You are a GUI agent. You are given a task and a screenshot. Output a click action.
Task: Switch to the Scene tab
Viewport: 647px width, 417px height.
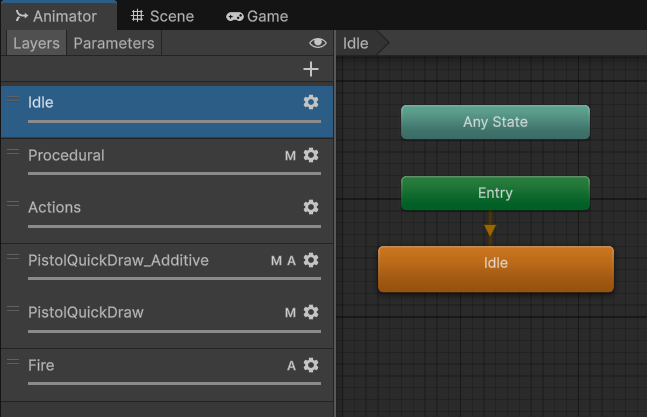pos(163,16)
